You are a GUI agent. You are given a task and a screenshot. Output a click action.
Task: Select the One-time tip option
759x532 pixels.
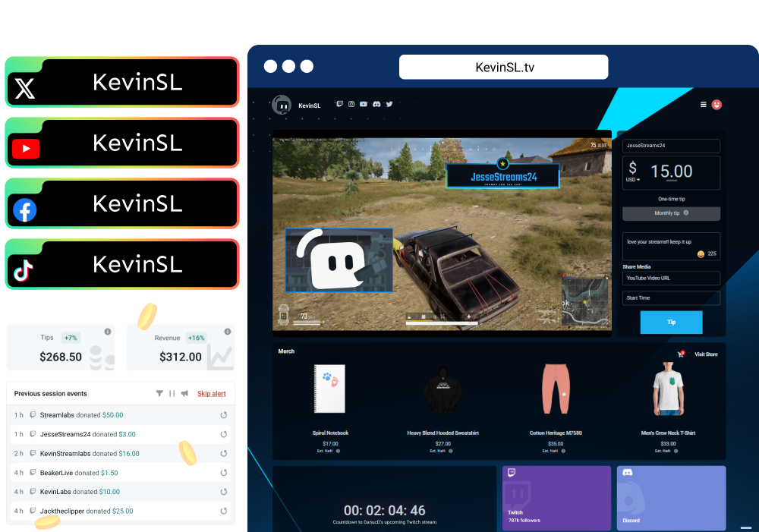671,199
